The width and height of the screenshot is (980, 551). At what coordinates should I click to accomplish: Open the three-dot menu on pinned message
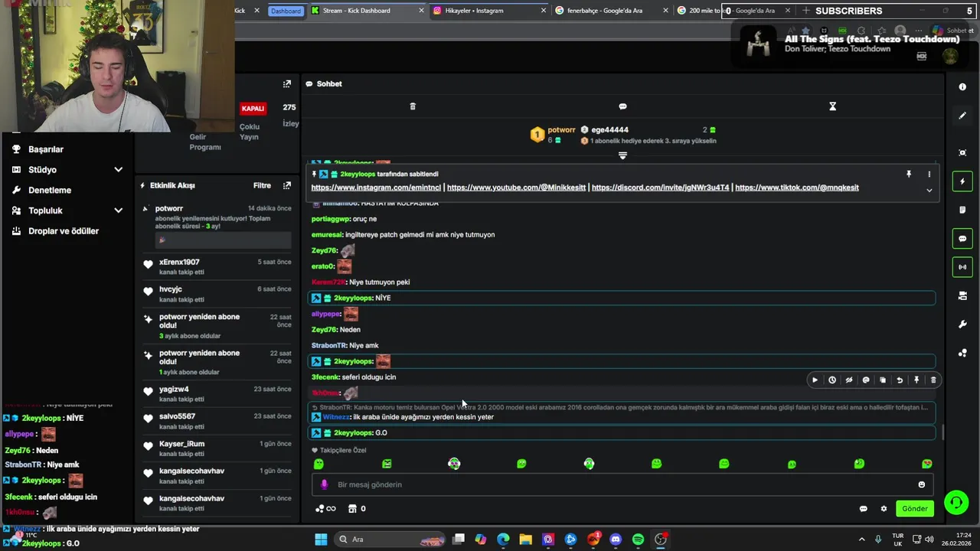tap(929, 174)
